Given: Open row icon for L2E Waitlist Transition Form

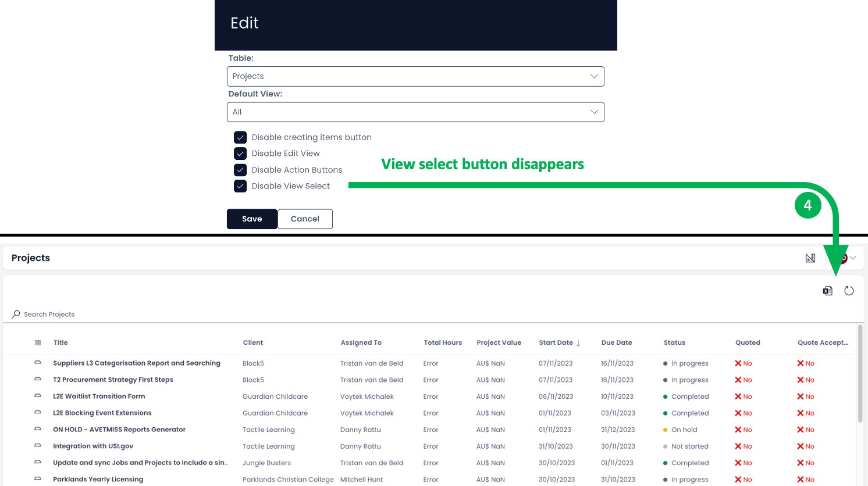Looking at the screenshot, I should click(38, 396).
